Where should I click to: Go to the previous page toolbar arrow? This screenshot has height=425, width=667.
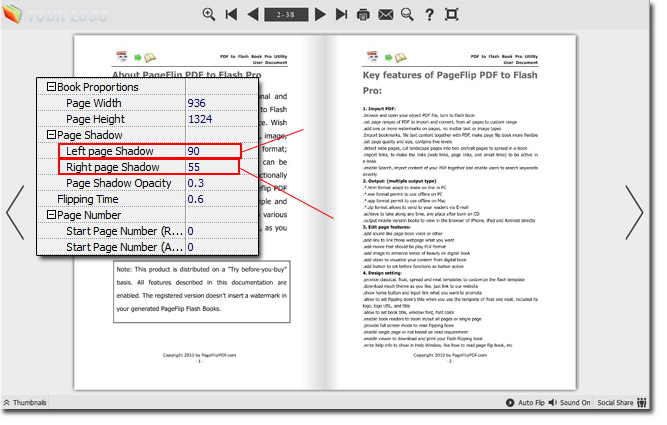click(x=253, y=14)
